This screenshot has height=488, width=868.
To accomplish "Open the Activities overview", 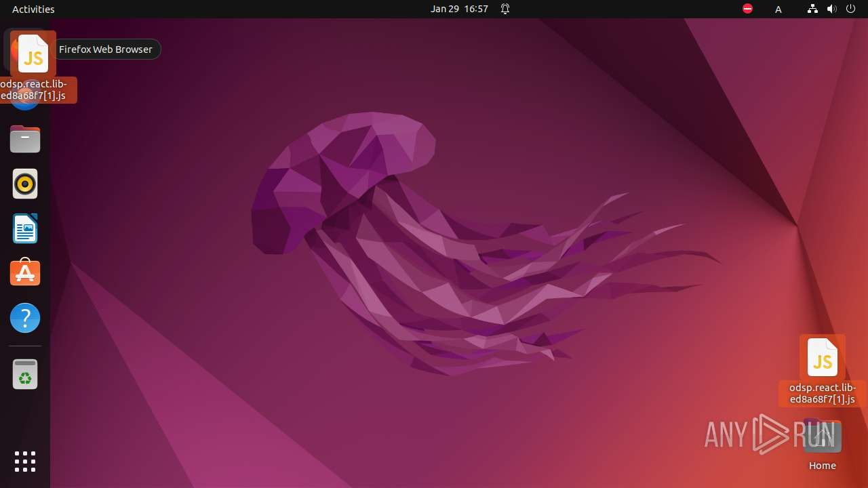I will click(x=33, y=9).
